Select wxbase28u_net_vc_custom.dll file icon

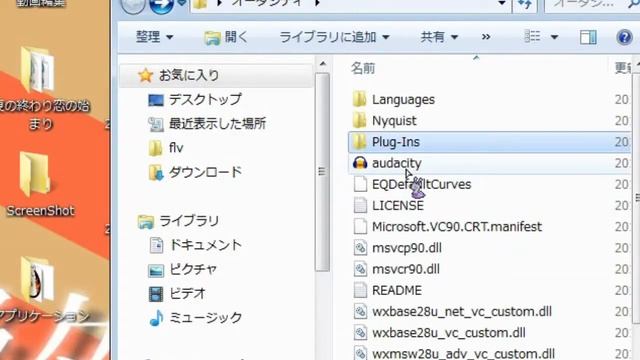click(x=360, y=311)
